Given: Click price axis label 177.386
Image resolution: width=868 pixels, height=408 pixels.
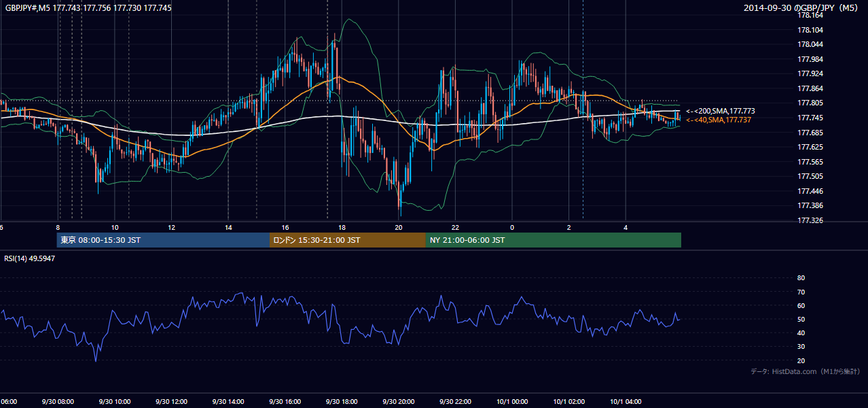Looking at the screenshot, I should [810, 205].
